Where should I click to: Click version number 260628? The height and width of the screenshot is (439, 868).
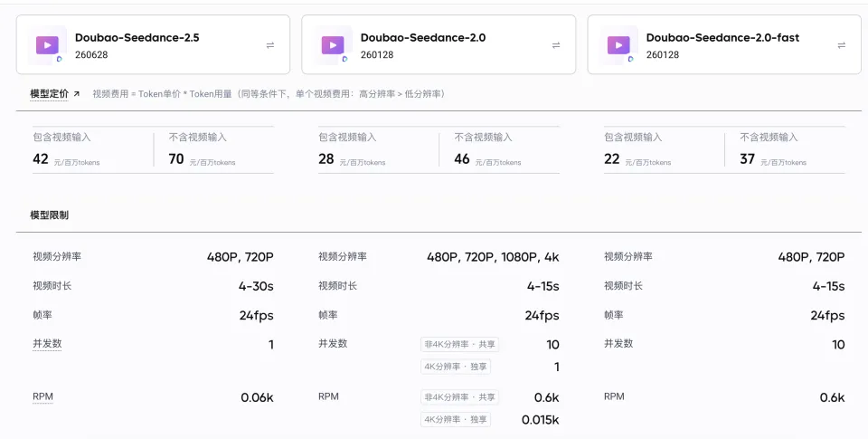pyautogui.click(x=91, y=55)
